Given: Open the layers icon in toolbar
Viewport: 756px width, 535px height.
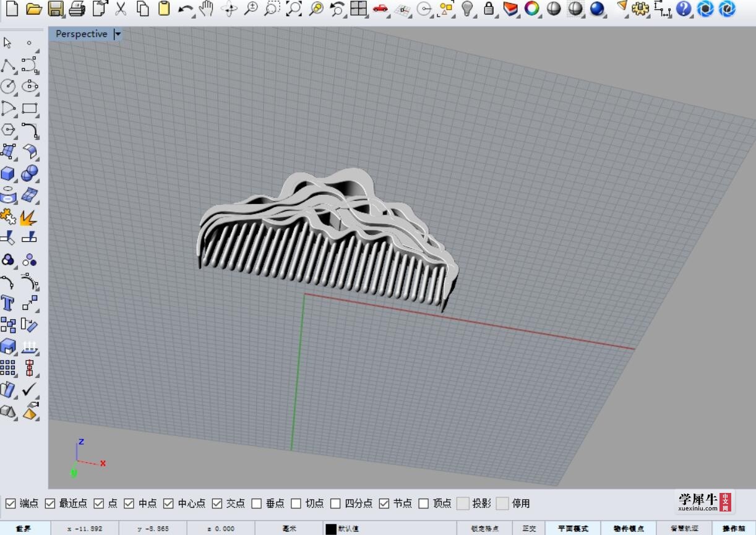Looking at the screenshot, I should point(510,9).
